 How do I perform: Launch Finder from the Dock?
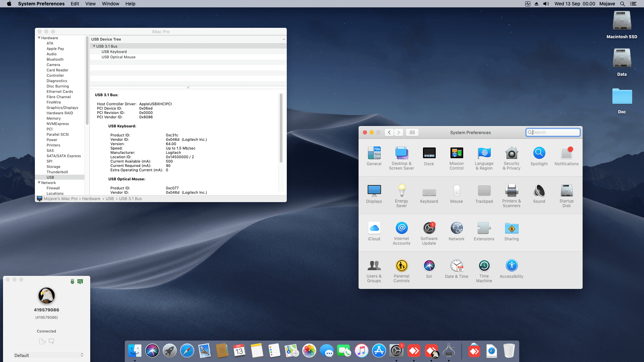pos(135,351)
